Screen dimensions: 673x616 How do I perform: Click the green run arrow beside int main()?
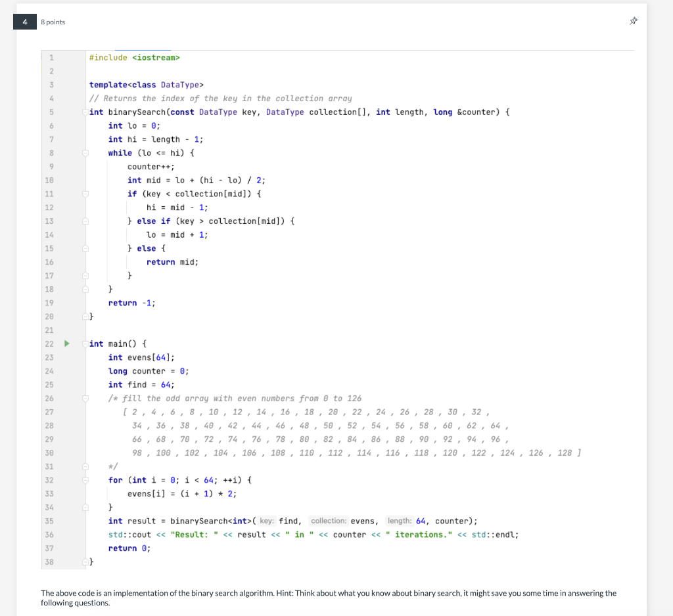(x=66, y=343)
